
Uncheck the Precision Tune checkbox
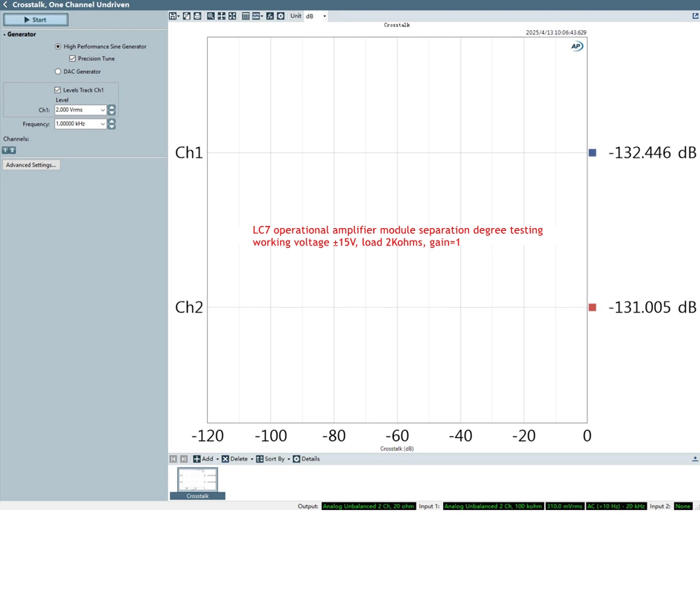(x=72, y=59)
